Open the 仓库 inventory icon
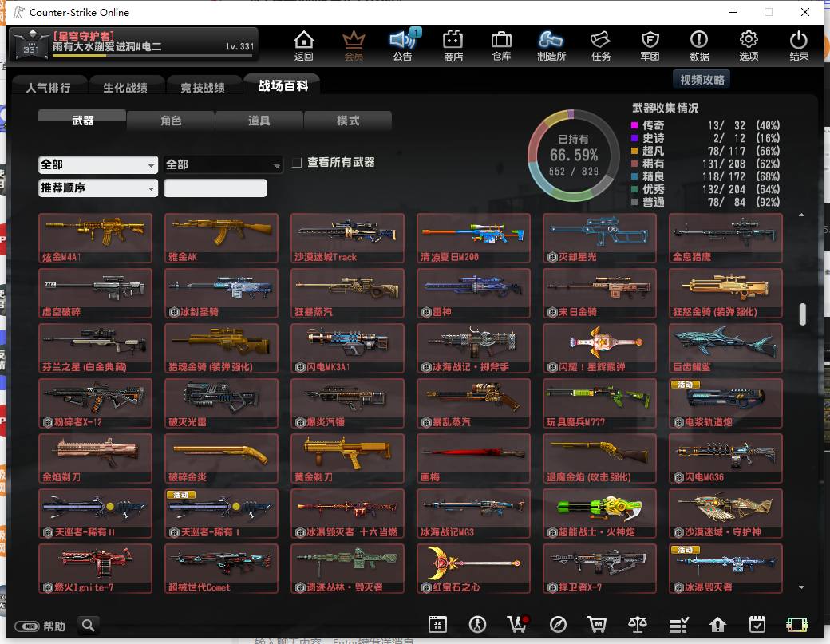The width and height of the screenshot is (830, 644). click(501, 45)
